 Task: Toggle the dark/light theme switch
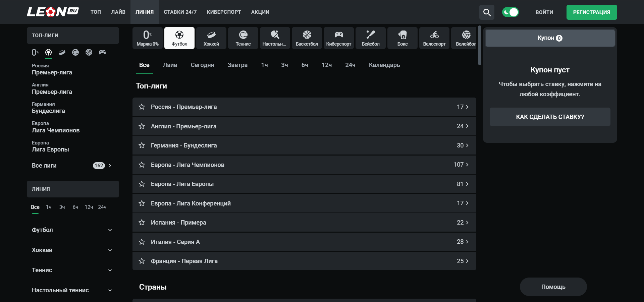tap(510, 12)
